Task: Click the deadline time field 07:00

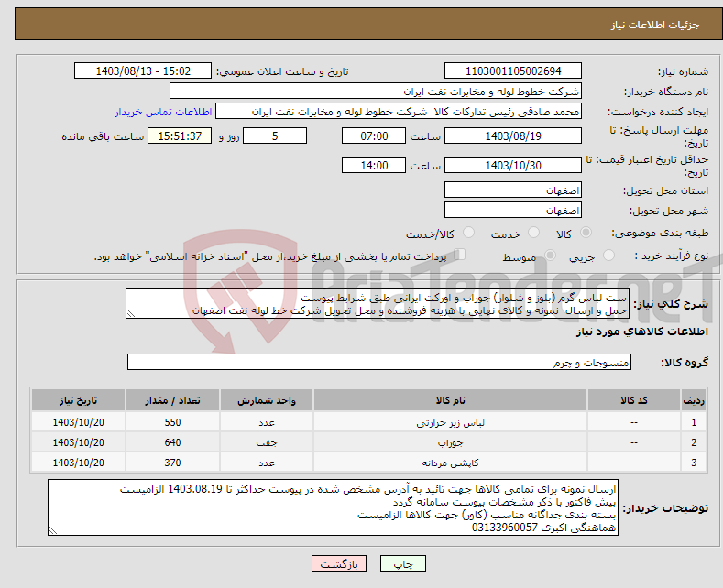Action: point(374,136)
